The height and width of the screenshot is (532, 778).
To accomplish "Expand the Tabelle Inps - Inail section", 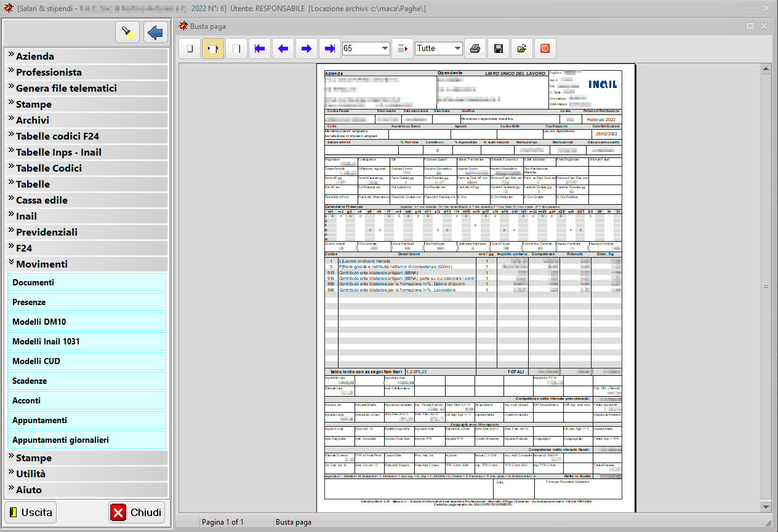I will tap(87, 152).
